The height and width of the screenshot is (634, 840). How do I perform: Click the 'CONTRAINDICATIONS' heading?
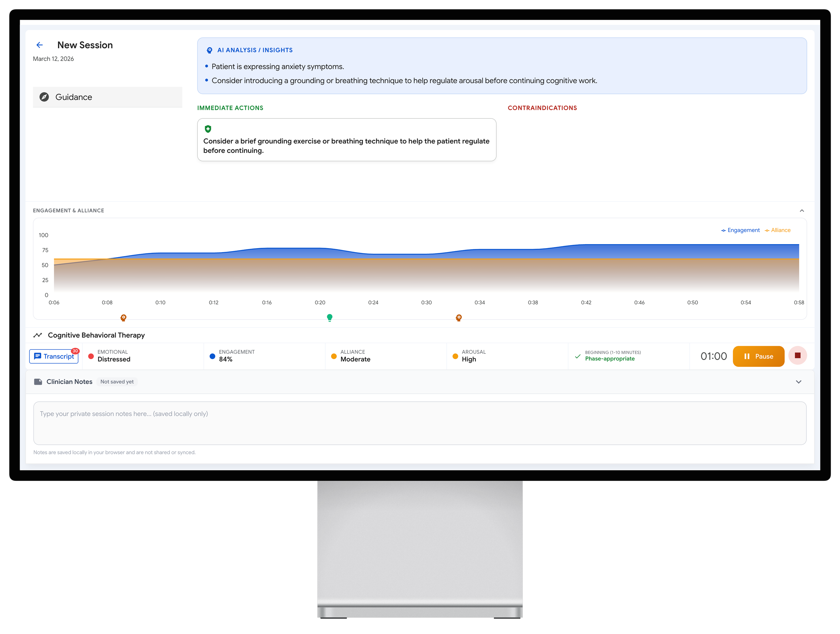[x=542, y=108]
